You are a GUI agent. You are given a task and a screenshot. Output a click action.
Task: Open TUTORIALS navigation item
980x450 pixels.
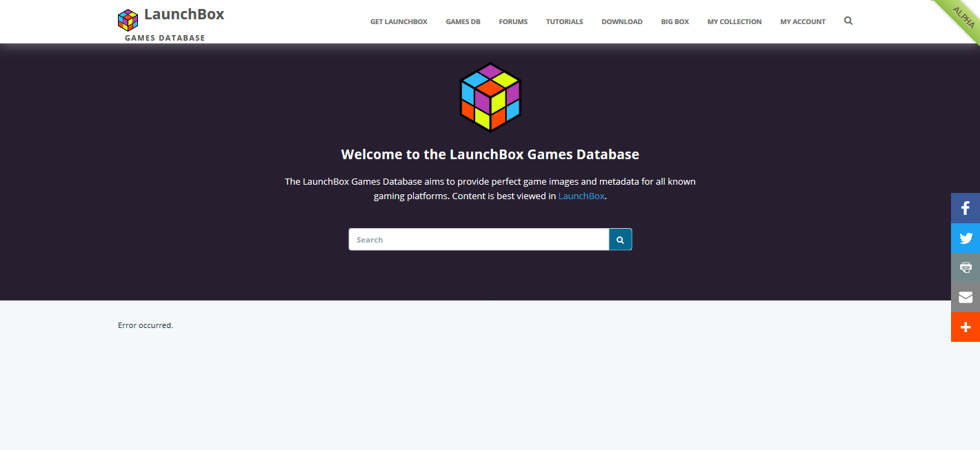[565, 22]
